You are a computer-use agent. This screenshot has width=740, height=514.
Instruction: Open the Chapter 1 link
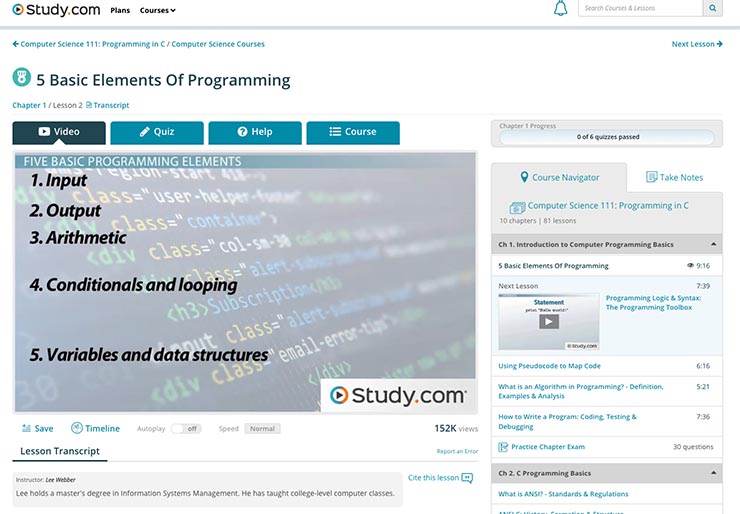pyautogui.click(x=29, y=105)
